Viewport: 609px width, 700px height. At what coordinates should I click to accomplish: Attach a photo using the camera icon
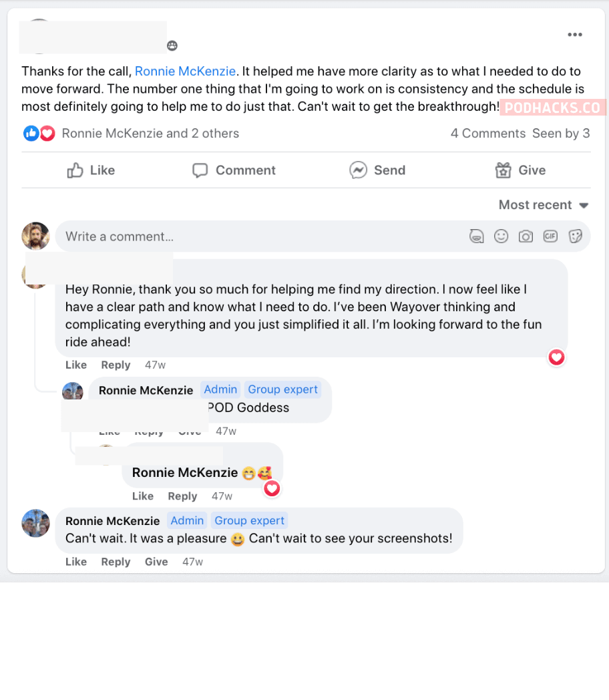coord(526,236)
